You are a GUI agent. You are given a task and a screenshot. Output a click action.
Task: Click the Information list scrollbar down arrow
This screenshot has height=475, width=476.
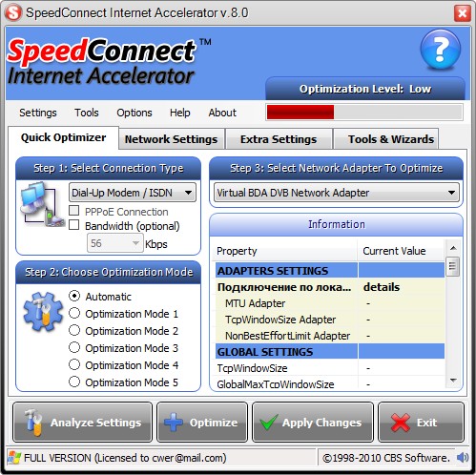click(453, 381)
